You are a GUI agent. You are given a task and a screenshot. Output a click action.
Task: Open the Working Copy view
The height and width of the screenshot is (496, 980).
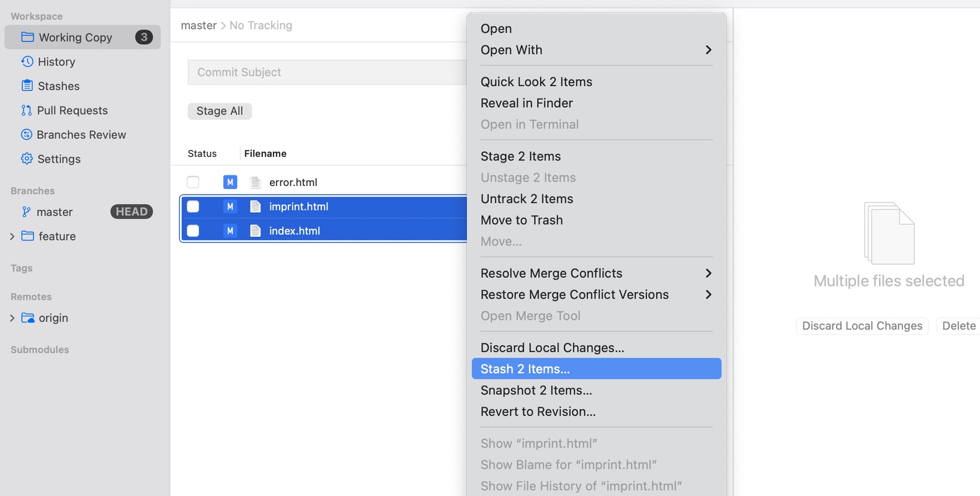(x=74, y=37)
